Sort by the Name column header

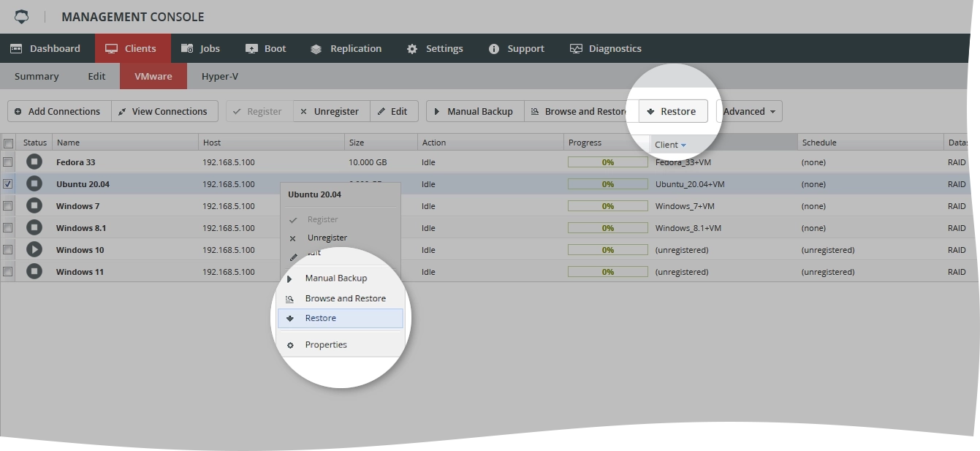[125, 143]
